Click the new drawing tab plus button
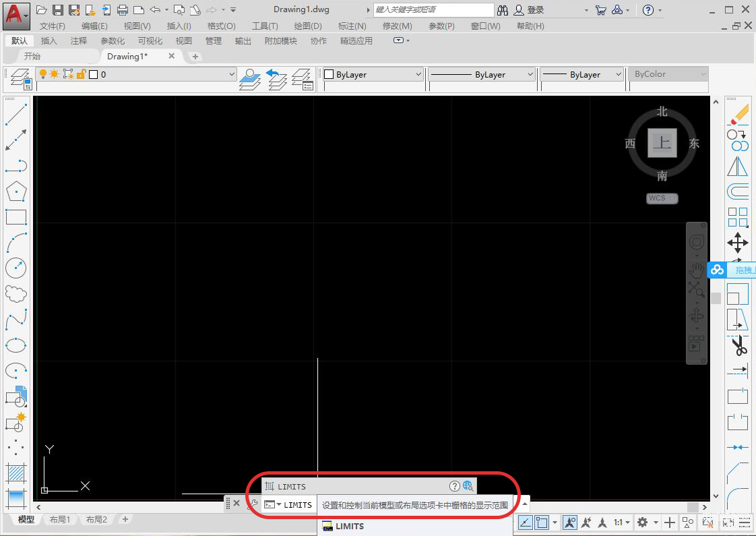Screen dimensions: 756x536 pyautogui.click(x=195, y=57)
